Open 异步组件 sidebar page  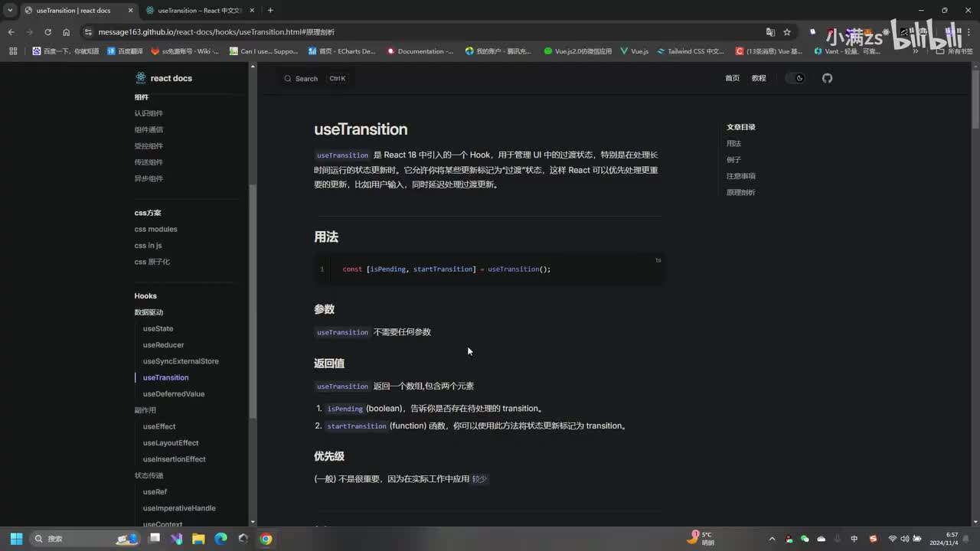(x=149, y=178)
